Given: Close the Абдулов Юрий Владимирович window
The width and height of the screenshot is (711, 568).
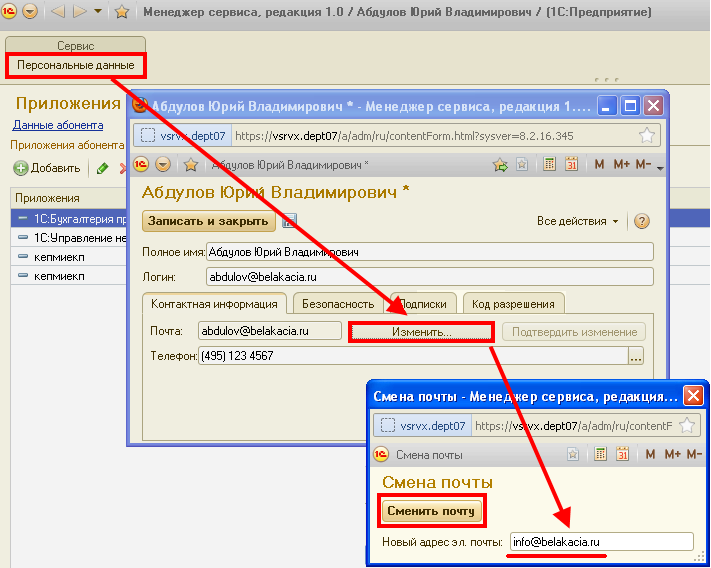Looking at the screenshot, I should pos(654,106).
